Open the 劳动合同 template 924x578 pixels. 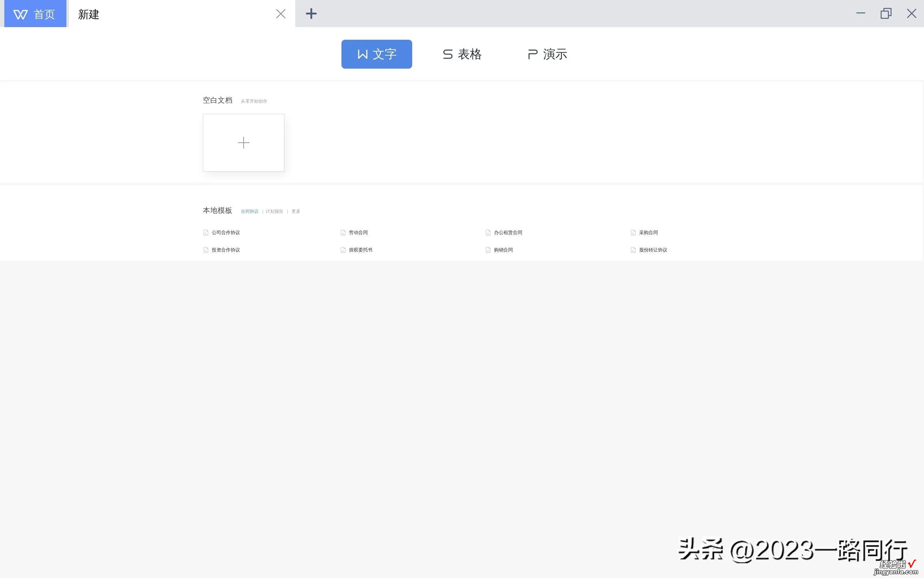click(x=358, y=232)
